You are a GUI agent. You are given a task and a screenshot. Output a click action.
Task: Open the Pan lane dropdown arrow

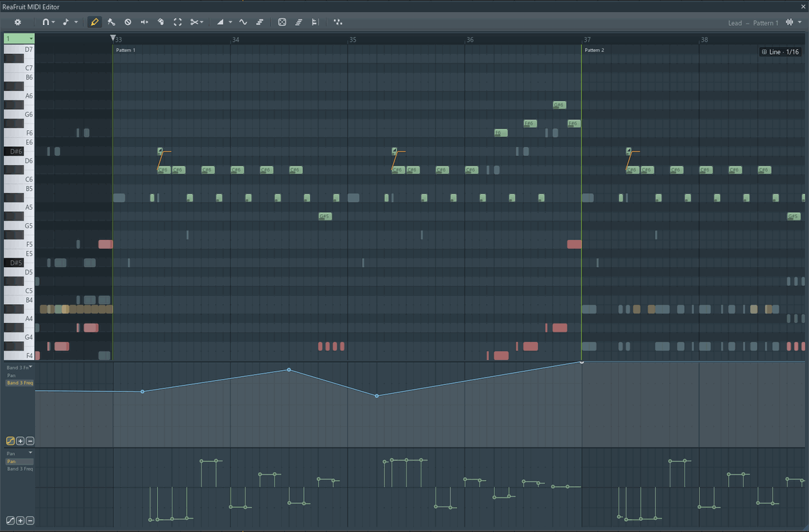tap(31, 454)
